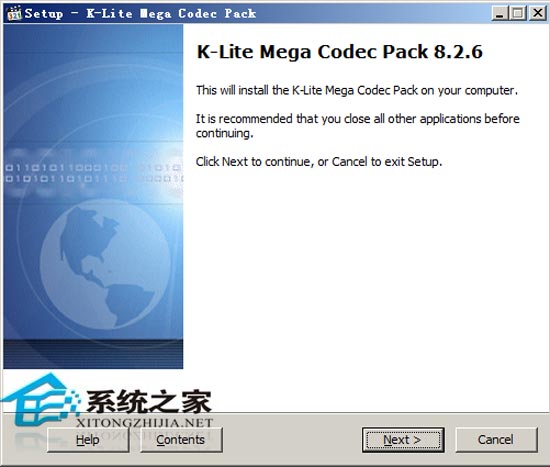550x467 pixels.
Task: Click the globe graphic in the wizard banner
Action: point(105,264)
